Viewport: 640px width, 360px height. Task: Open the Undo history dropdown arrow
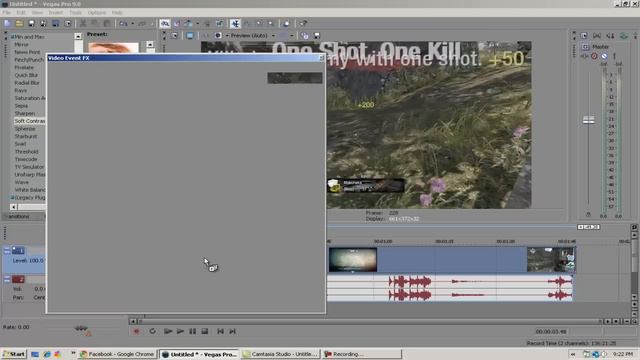point(133,24)
